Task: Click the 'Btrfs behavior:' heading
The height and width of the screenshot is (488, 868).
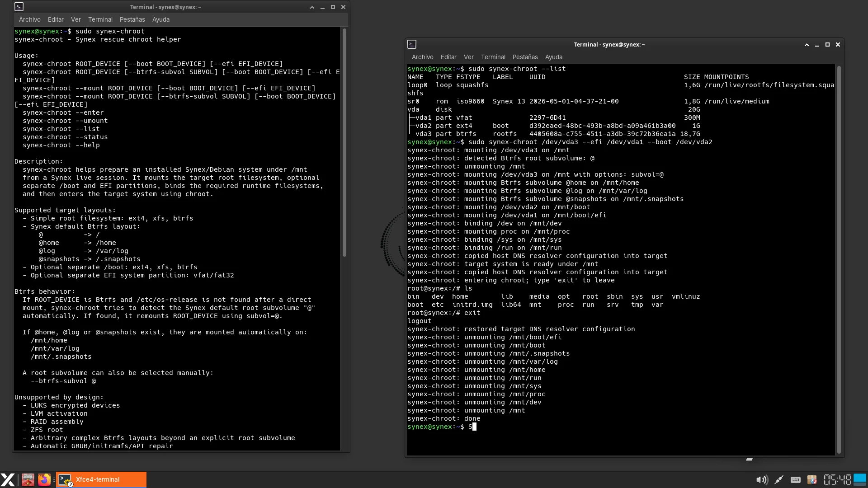Action: (x=45, y=291)
